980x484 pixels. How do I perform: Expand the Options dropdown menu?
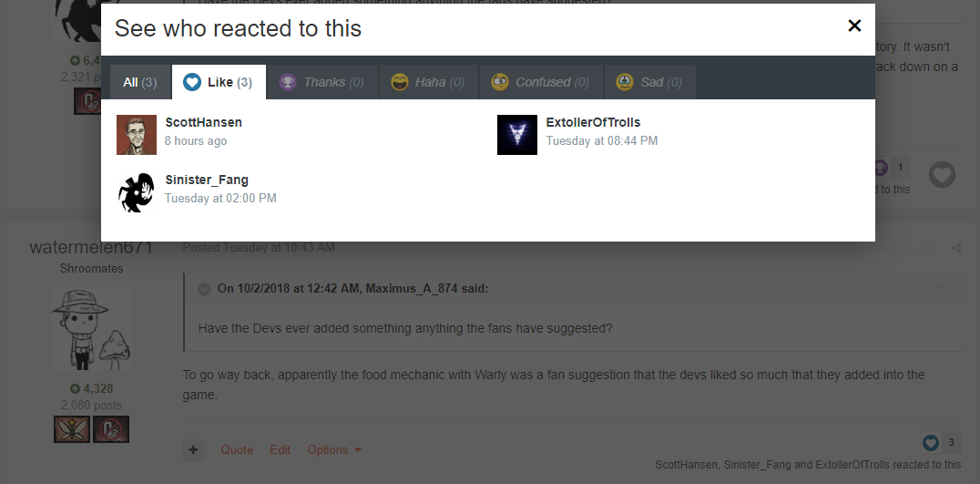pos(334,449)
